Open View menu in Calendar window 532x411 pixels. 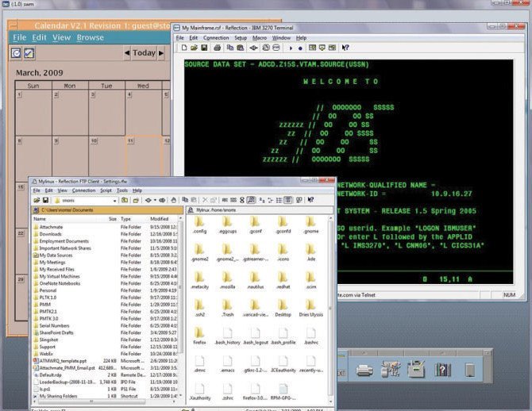(x=61, y=37)
